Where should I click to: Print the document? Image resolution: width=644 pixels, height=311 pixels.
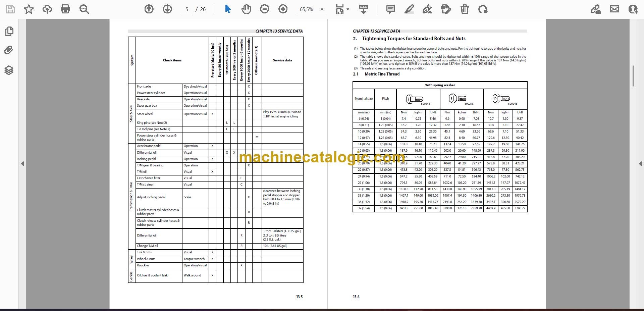tap(65, 9)
